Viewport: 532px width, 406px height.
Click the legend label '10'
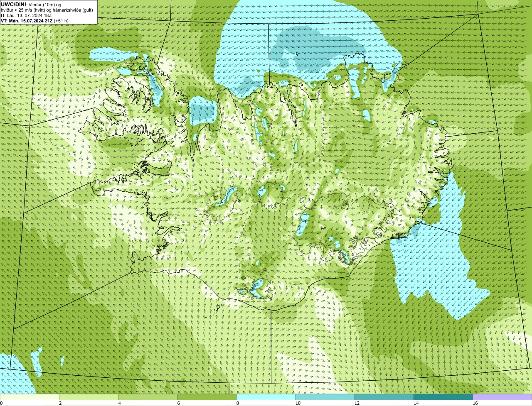point(298,403)
